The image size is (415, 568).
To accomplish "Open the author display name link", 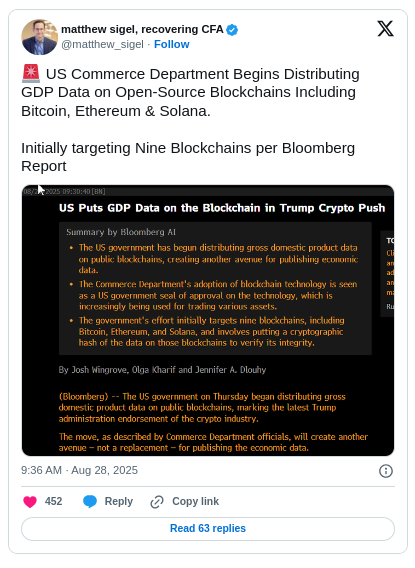I will coord(142,29).
